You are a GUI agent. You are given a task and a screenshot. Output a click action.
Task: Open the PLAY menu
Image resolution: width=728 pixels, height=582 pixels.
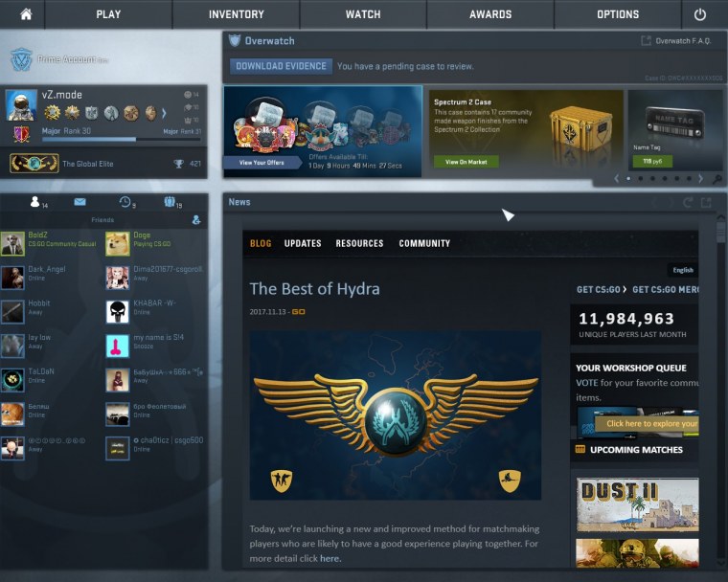point(108,14)
